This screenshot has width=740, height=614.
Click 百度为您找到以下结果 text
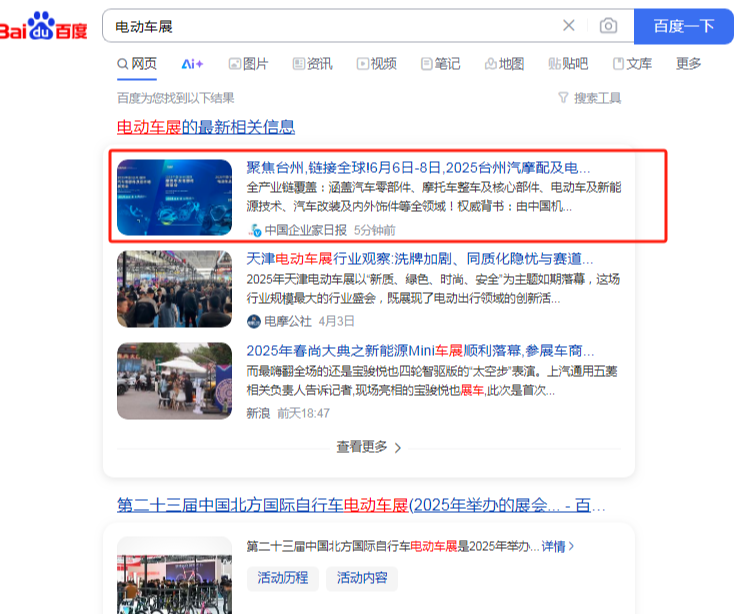point(176,98)
